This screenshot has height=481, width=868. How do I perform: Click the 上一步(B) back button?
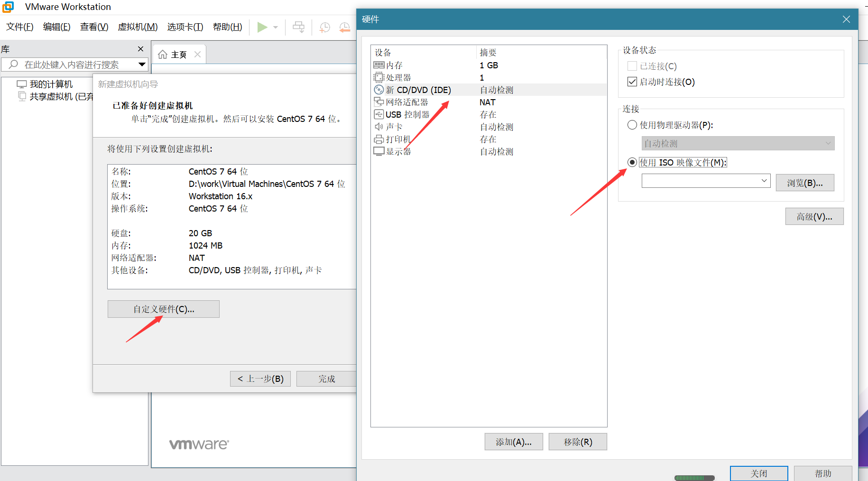[260, 379]
